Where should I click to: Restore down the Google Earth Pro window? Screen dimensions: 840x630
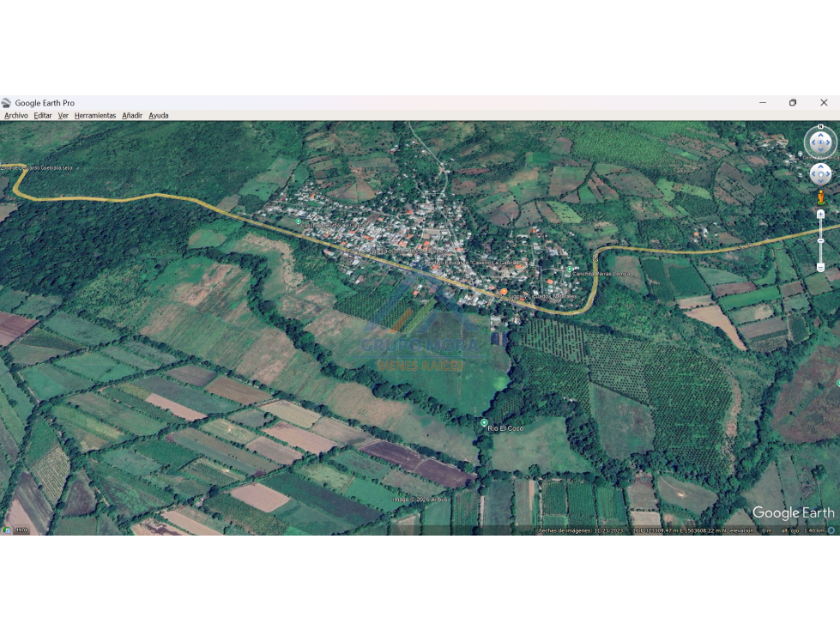(793, 102)
